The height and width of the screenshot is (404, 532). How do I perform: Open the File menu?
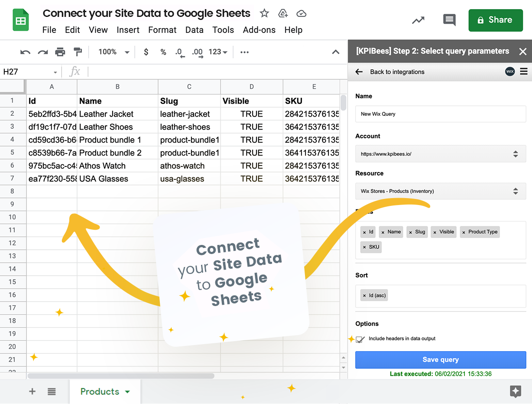[49, 30]
